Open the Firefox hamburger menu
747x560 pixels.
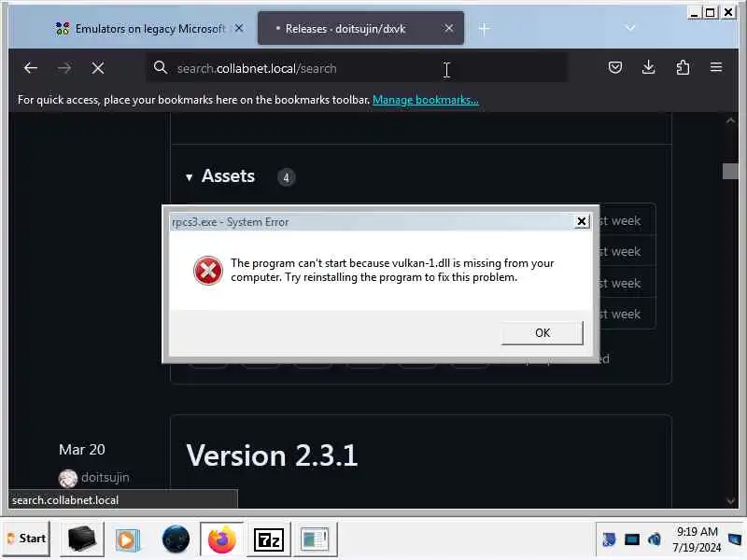coord(715,67)
